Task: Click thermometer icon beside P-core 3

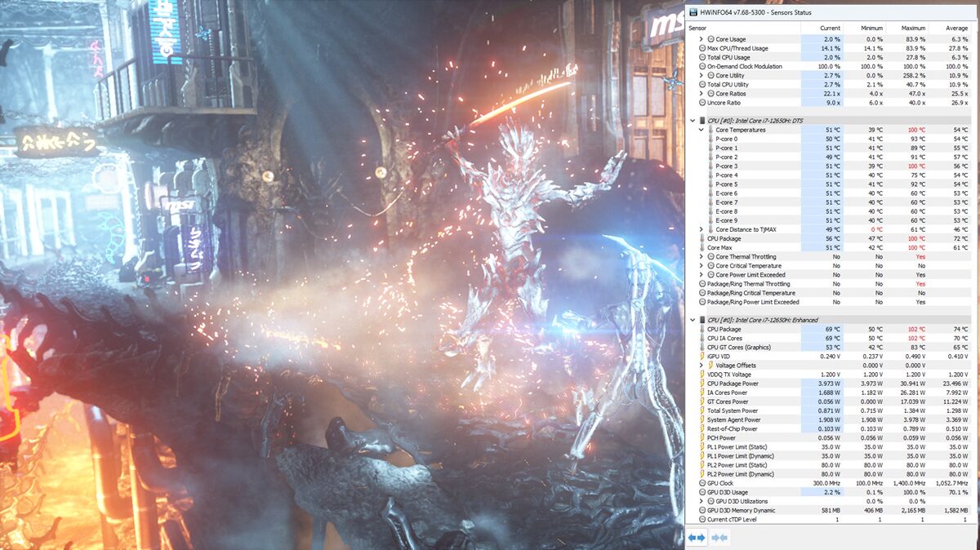Action: tap(710, 166)
